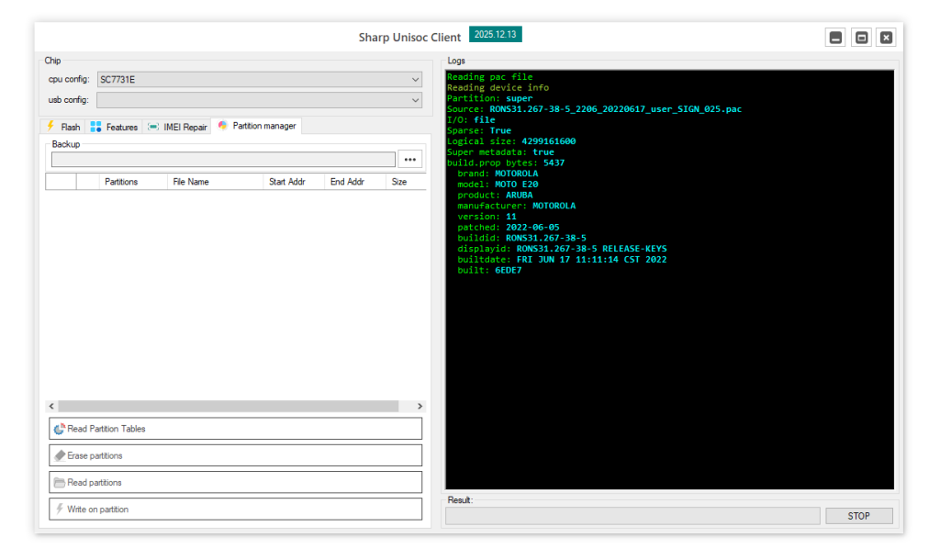
Task: Switch to the Features tab
Action: click(x=114, y=127)
